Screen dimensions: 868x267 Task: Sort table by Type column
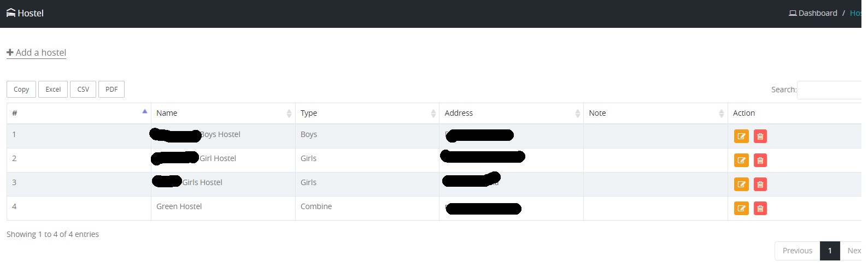click(367, 113)
